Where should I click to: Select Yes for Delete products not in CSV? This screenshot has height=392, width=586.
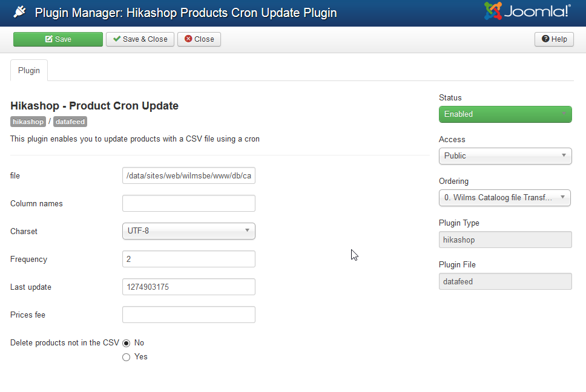127,358
